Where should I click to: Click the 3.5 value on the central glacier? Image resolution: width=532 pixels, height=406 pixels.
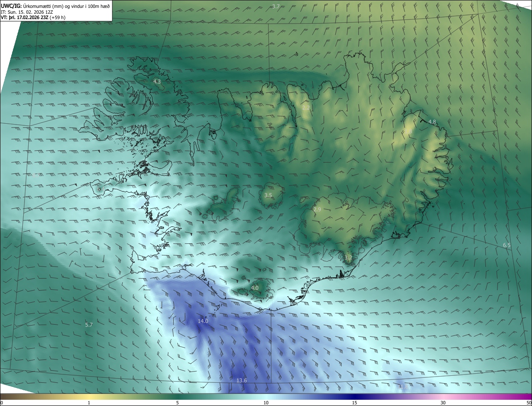[268, 195]
